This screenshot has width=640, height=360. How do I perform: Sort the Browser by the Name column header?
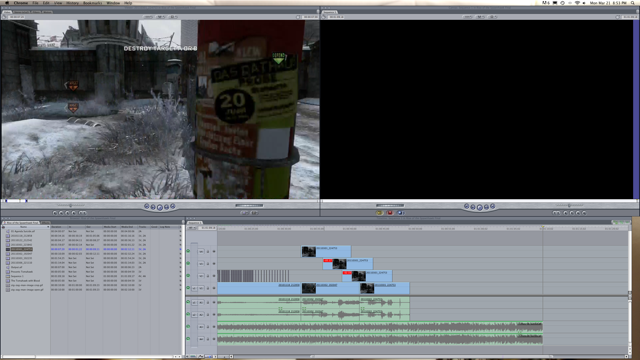(26, 227)
